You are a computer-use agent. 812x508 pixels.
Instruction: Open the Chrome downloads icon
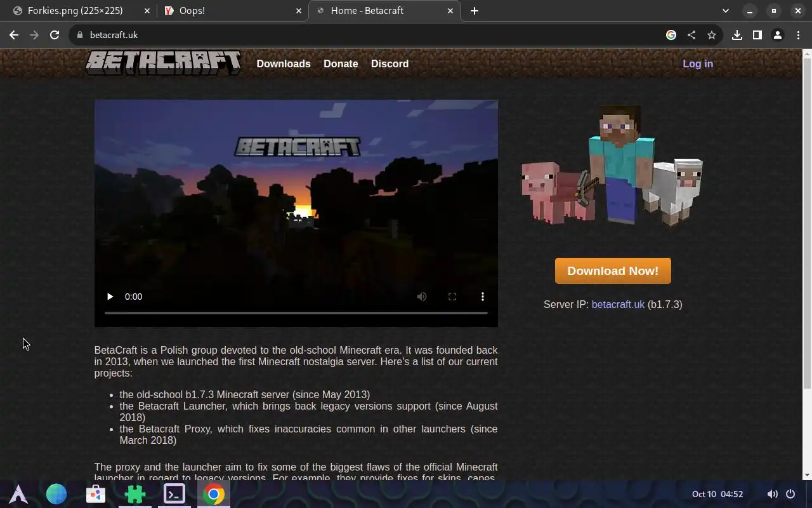(x=737, y=35)
